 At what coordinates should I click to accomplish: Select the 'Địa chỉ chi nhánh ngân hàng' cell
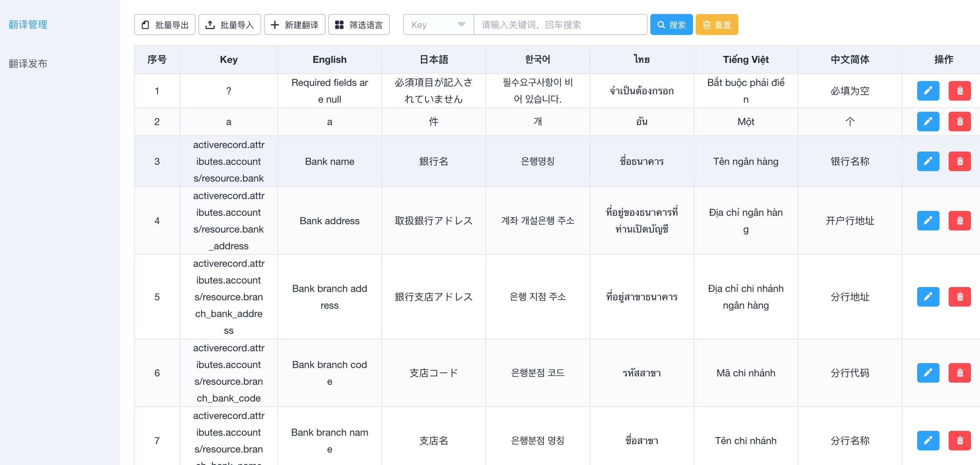point(746,297)
